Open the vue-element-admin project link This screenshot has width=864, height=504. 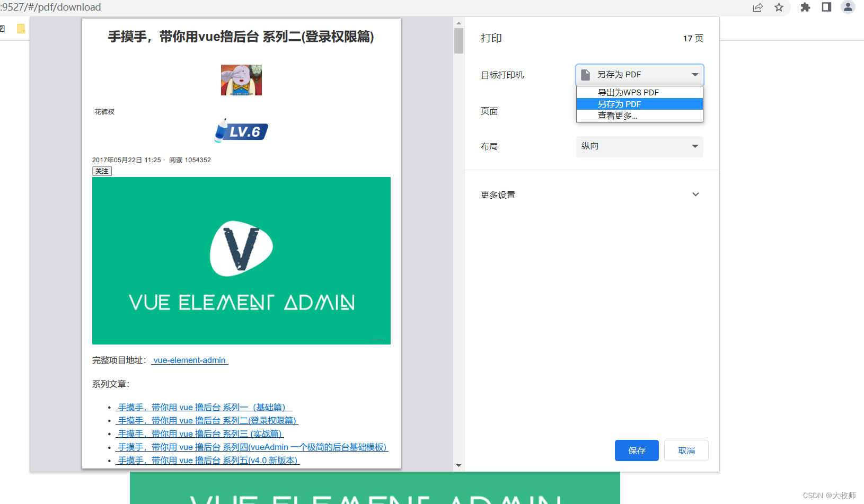click(x=190, y=360)
